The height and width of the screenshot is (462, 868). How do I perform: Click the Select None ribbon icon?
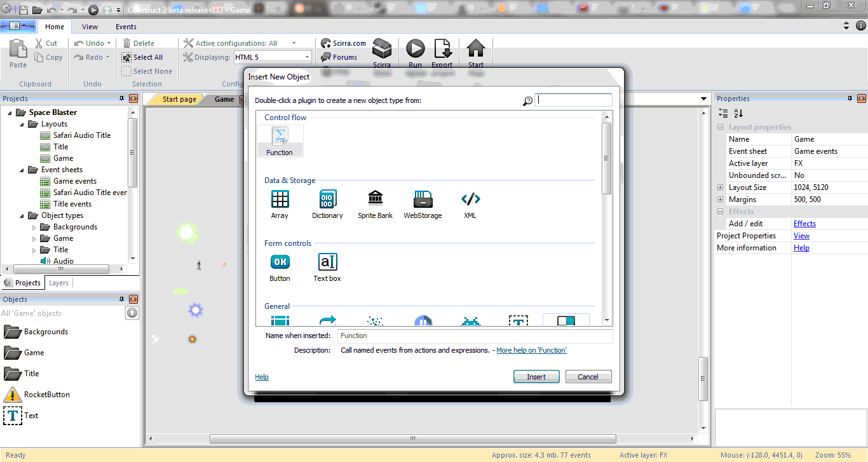click(x=126, y=71)
